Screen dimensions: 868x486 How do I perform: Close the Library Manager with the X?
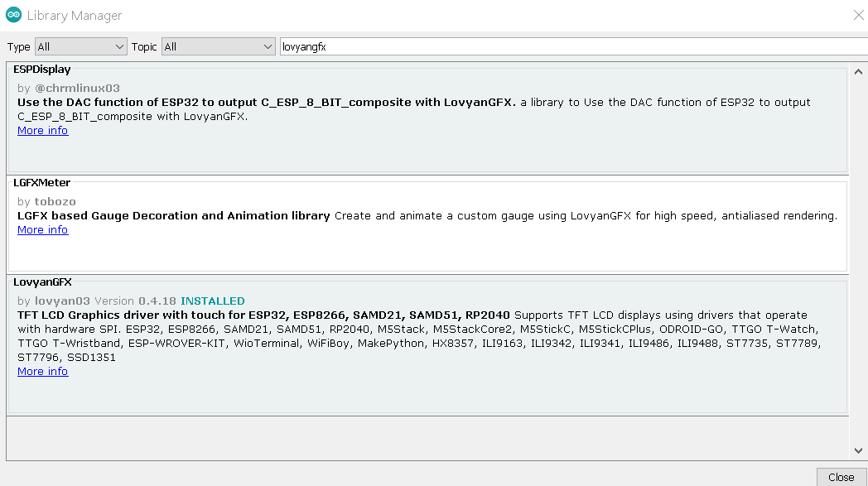(x=857, y=14)
